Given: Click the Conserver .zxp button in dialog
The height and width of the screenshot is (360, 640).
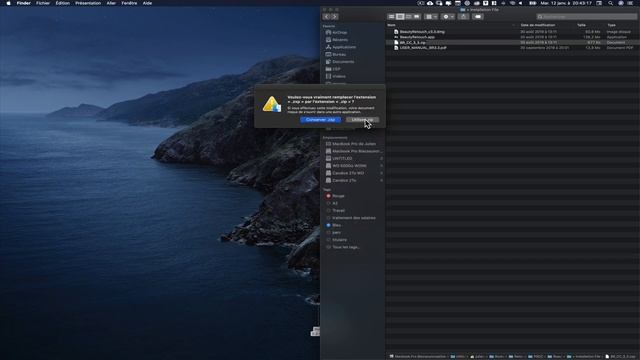Looking at the screenshot, I should (x=320, y=120).
